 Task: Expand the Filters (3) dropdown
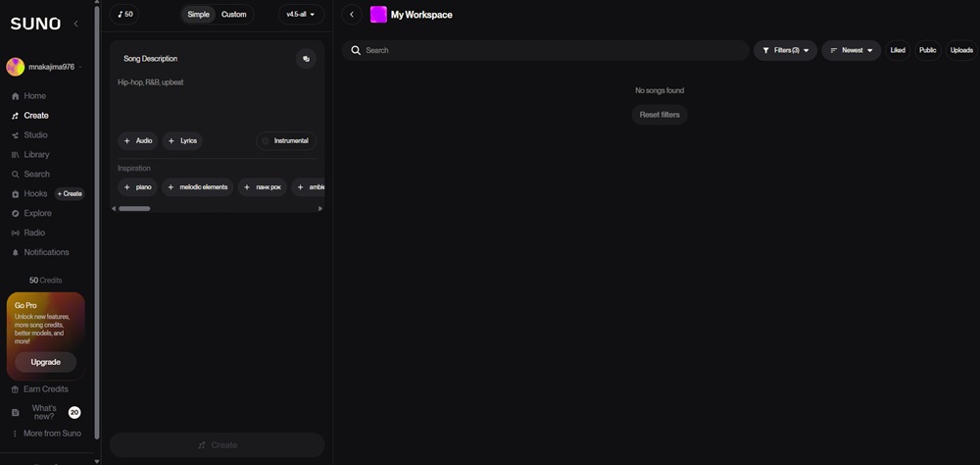(785, 50)
